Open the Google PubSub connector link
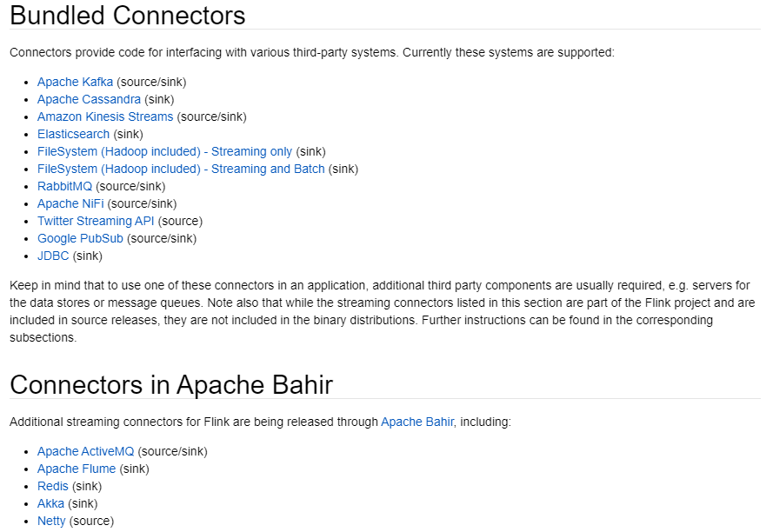The height and width of the screenshot is (532, 766). pyautogui.click(x=80, y=238)
